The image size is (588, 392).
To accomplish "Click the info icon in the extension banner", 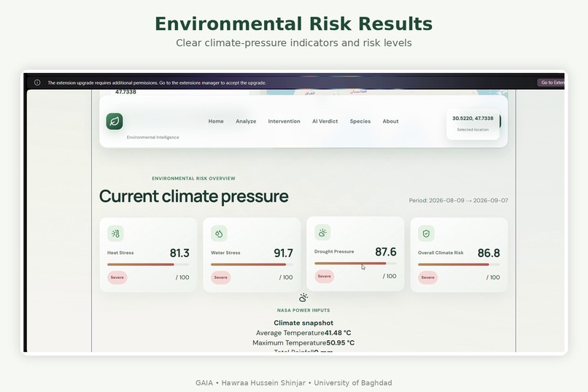I will [x=37, y=82].
